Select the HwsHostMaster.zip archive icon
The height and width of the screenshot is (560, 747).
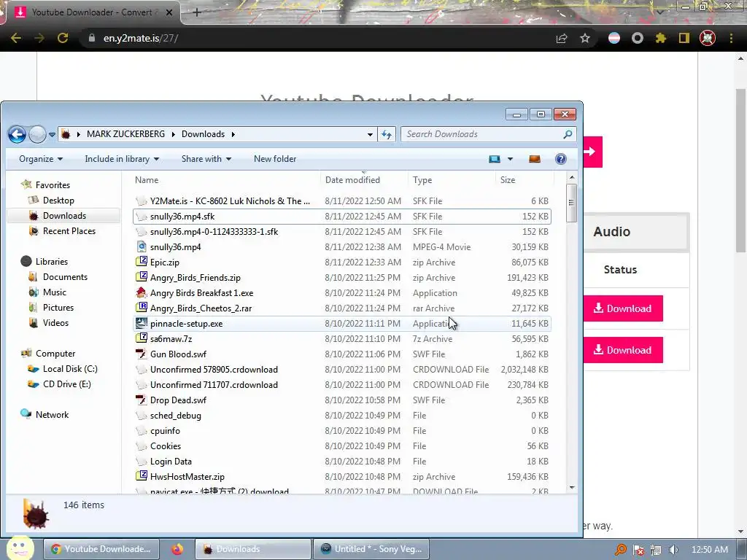pyautogui.click(x=141, y=476)
